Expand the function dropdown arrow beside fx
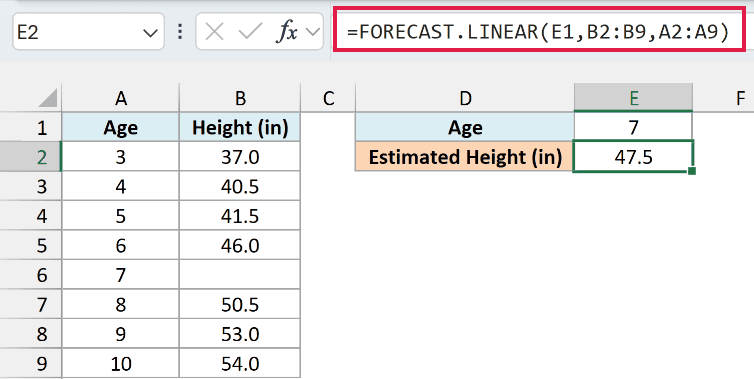Screen dimensions: 754x379 click(x=313, y=33)
